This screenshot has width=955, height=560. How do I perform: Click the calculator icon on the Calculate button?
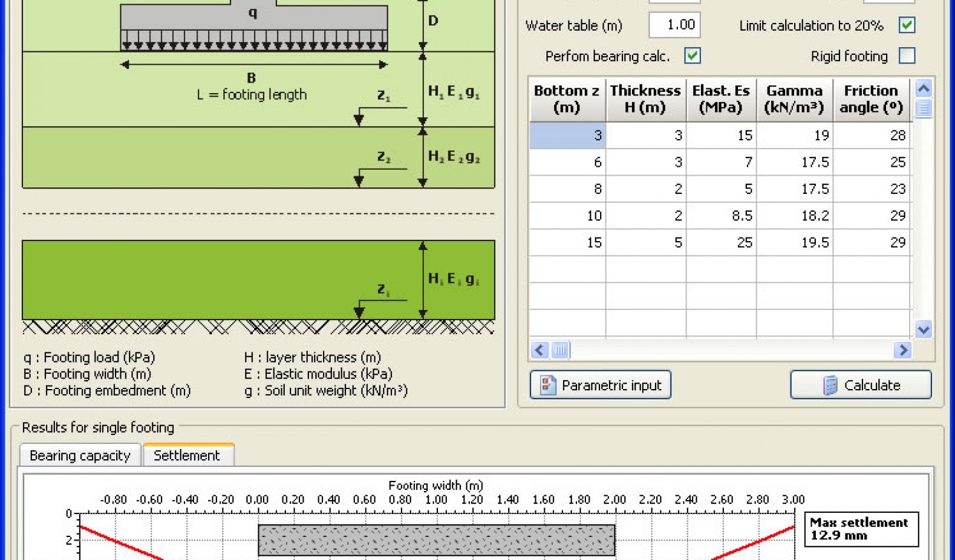click(829, 385)
